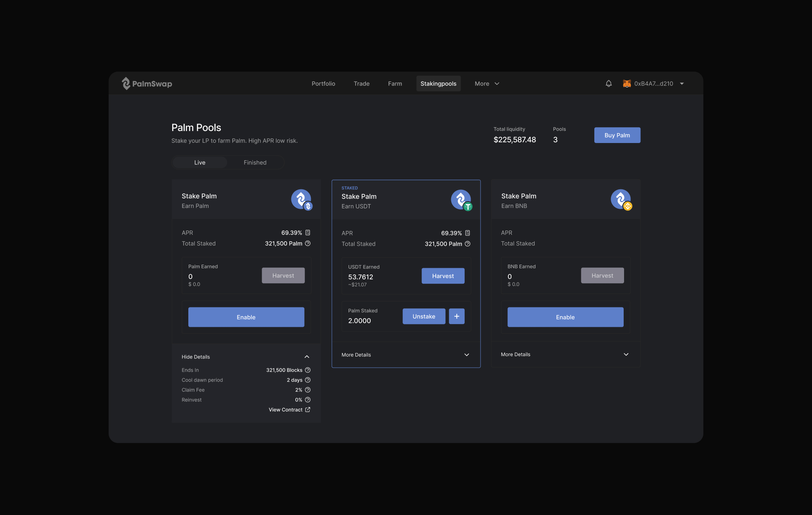
Task: Click help icon beside Claim Fee 2%
Action: point(308,390)
